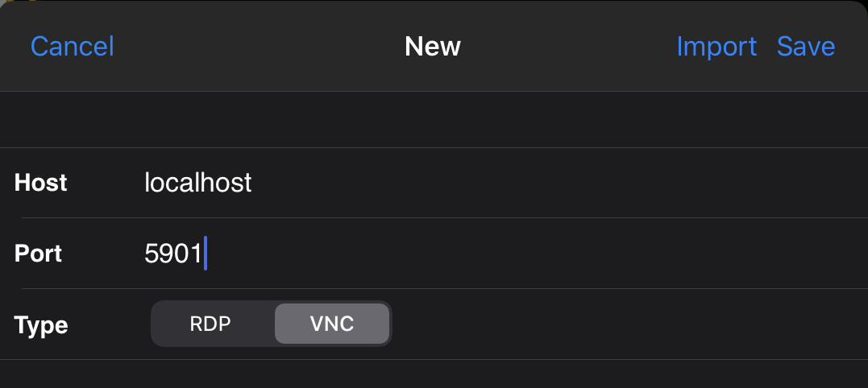The width and height of the screenshot is (868, 388).
Task: Click the highlighted VNC segment
Action: (x=332, y=324)
